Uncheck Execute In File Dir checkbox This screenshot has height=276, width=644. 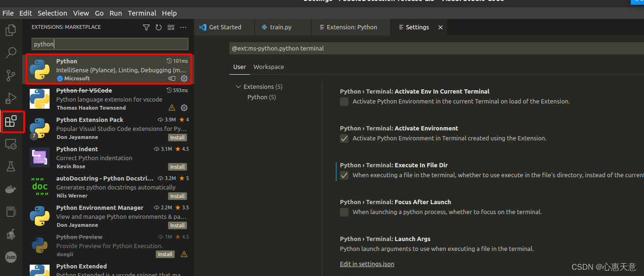344,175
